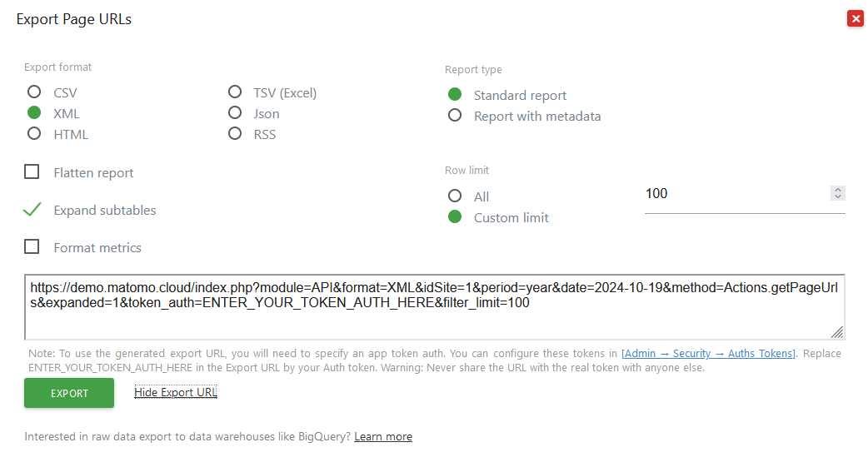This screenshot has height=467, width=868.
Task: Select TSV (Excel) export format
Action: (235, 92)
